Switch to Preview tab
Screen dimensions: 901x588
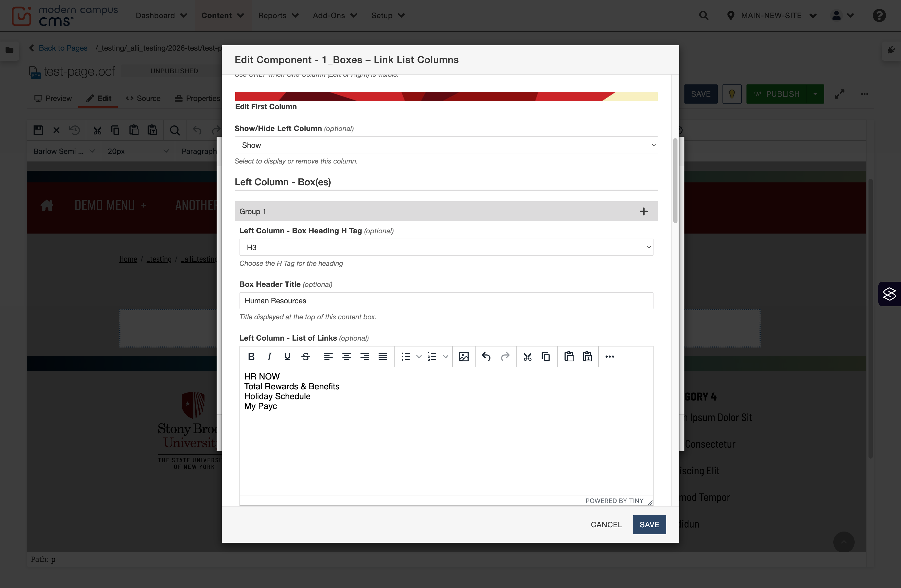(53, 98)
